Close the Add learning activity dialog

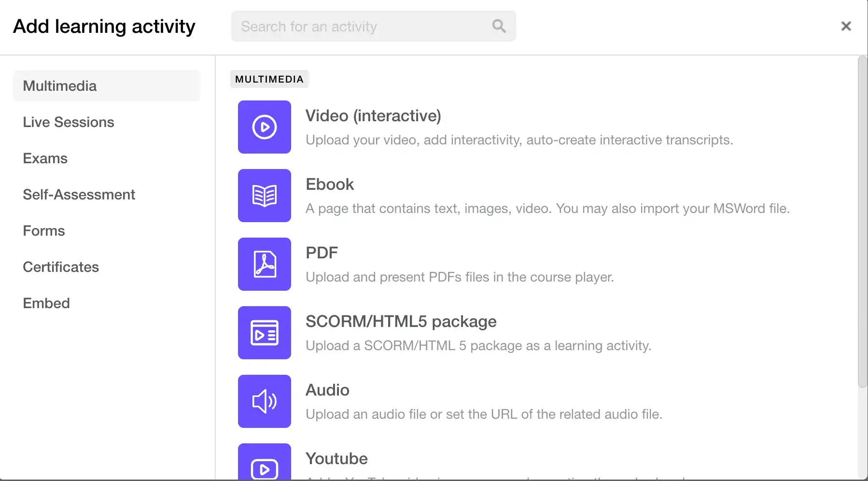pyautogui.click(x=846, y=26)
